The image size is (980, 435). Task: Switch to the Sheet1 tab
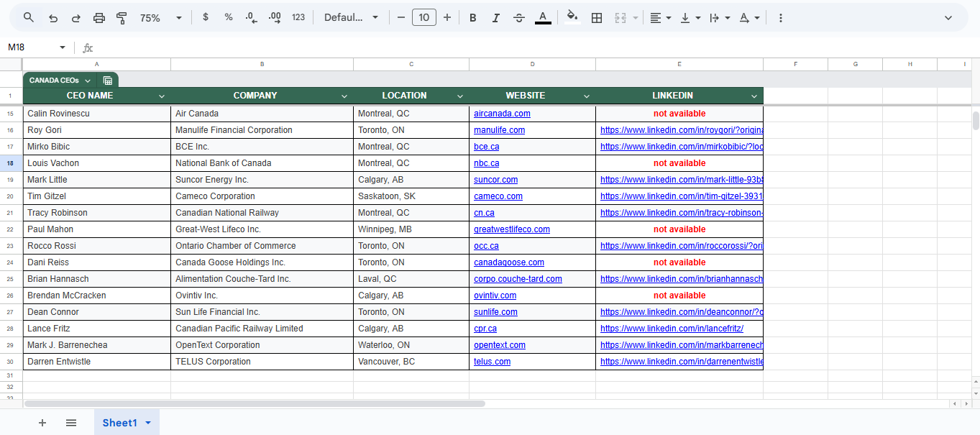click(119, 423)
